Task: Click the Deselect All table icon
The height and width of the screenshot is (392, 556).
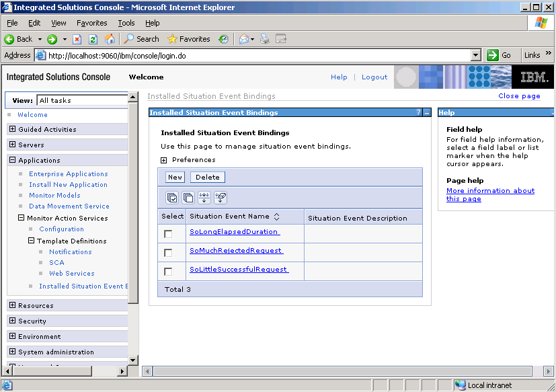Action: coord(188,198)
